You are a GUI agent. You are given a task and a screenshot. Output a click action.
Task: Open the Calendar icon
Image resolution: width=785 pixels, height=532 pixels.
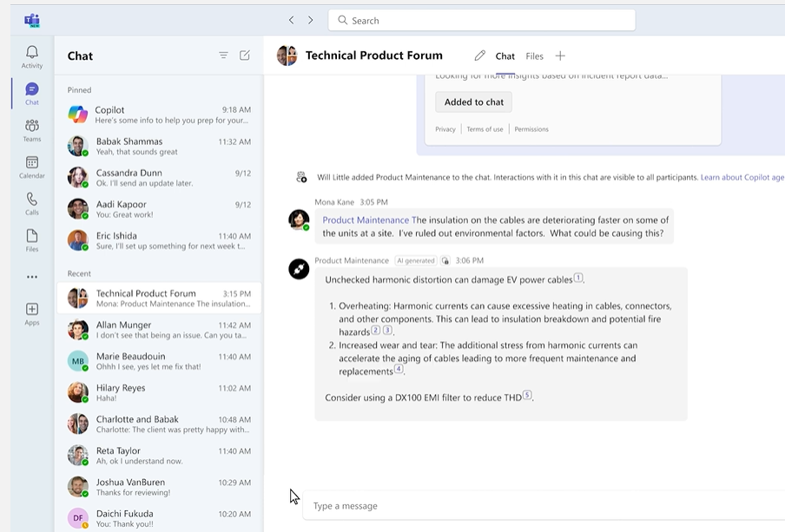click(x=32, y=167)
